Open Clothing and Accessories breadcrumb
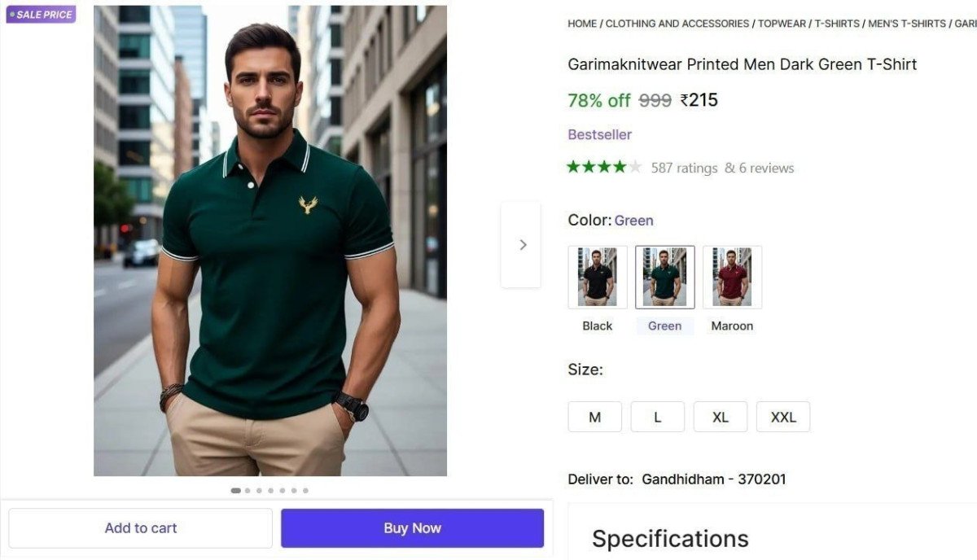The width and height of the screenshot is (977, 560). 677,24
